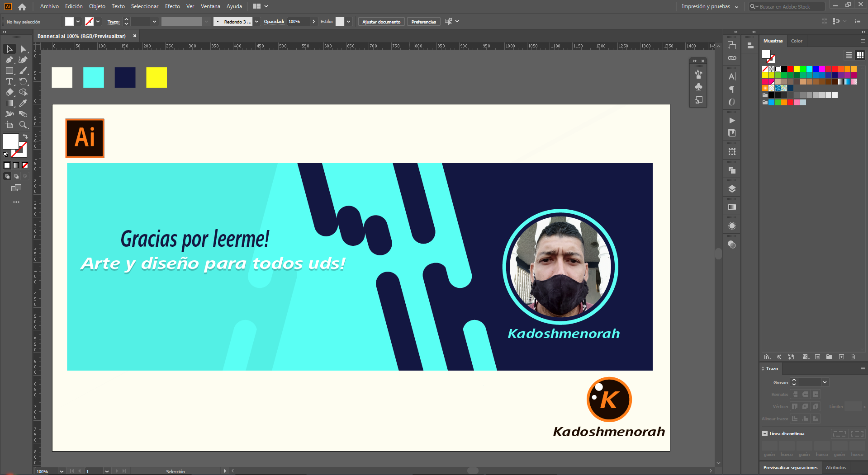868x475 pixels.
Task: Select the Type tool
Action: click(9, 81)
